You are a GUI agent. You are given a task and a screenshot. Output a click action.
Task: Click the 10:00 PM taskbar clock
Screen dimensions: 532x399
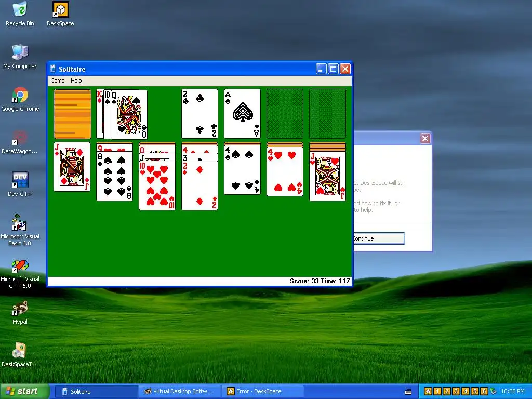click(x=513, y=391)
